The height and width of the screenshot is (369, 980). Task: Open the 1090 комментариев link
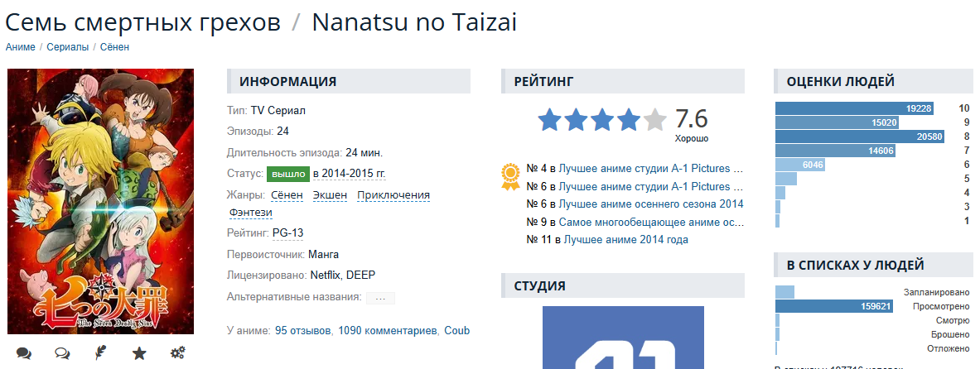[387, 330]
